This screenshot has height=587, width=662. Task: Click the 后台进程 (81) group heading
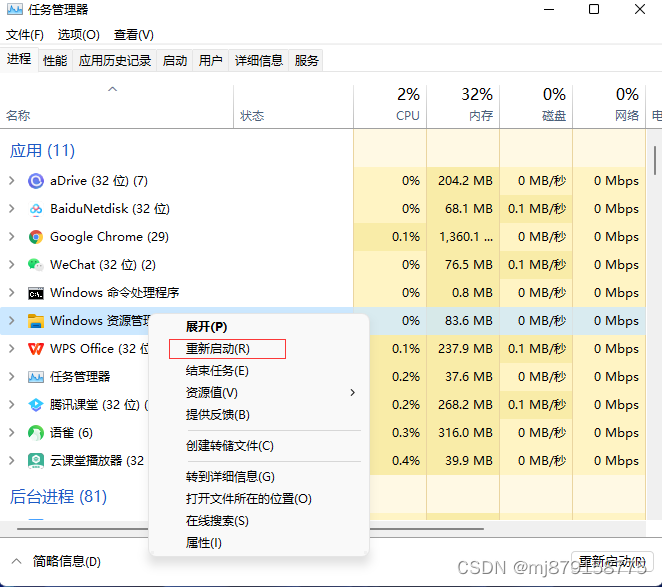[x=58, y=497]
